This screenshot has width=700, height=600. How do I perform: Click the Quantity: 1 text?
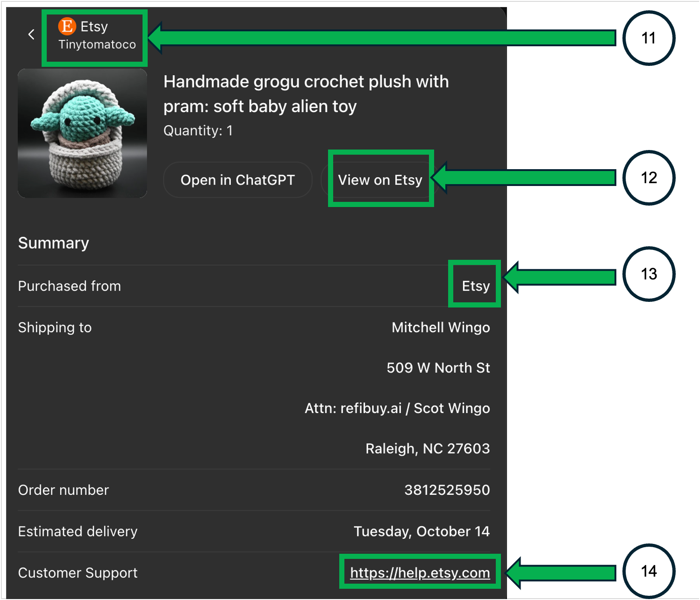[x=198, y=130]
